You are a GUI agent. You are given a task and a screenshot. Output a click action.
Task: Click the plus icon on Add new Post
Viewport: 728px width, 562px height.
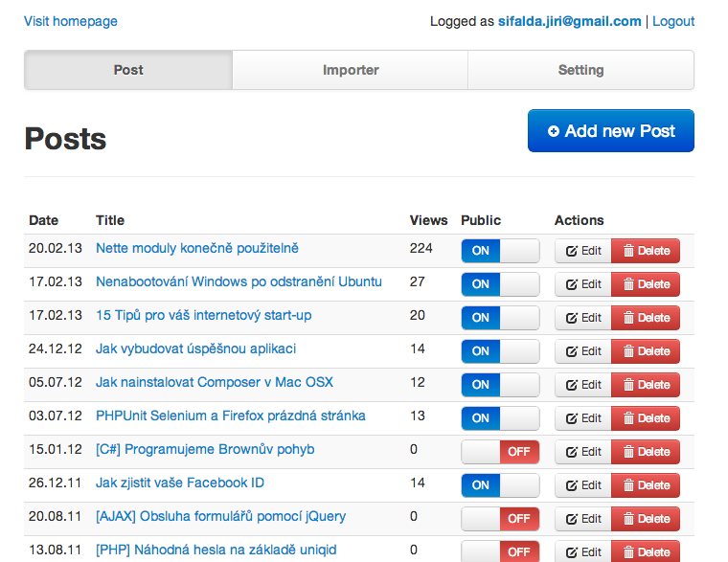click(x=554, y=131)
